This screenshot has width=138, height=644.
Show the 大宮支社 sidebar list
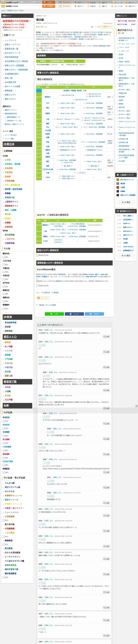(5, 279)
